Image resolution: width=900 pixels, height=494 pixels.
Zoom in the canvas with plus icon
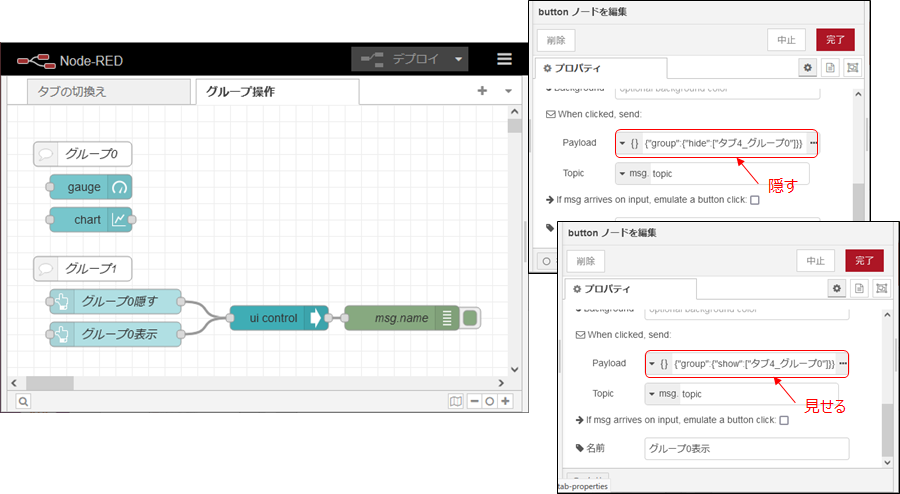tap(506, 401)
